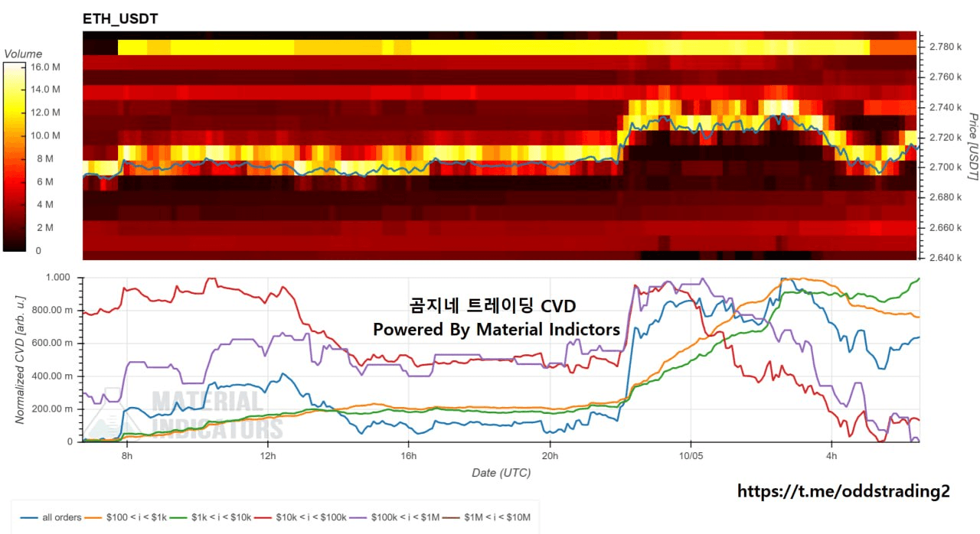980x534 pixels.
Task: Click the "Price [USDT]" axis label
Action: [972, 147]
